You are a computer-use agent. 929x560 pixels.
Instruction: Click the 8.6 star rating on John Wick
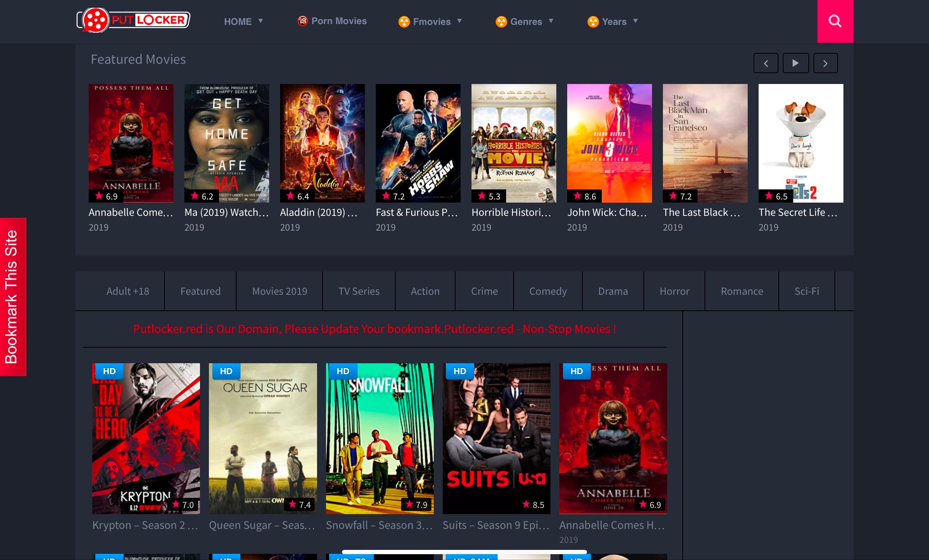click(585, 196)
